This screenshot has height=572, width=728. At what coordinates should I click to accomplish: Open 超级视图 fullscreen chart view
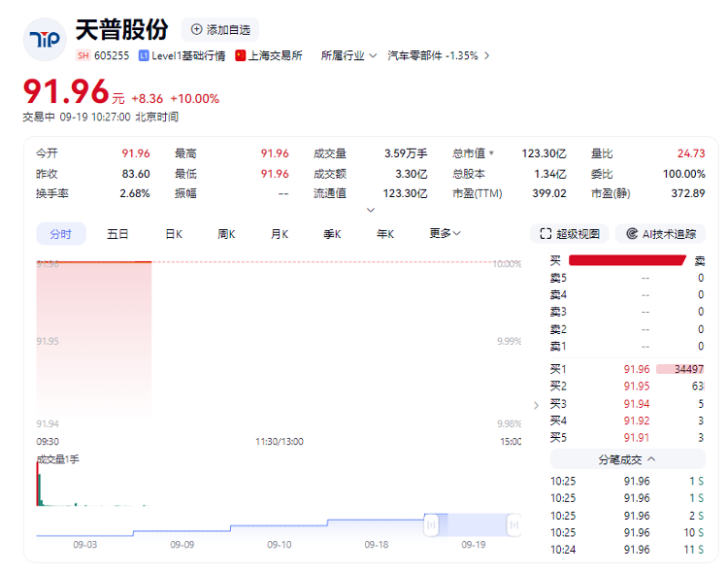coord(572,234)
